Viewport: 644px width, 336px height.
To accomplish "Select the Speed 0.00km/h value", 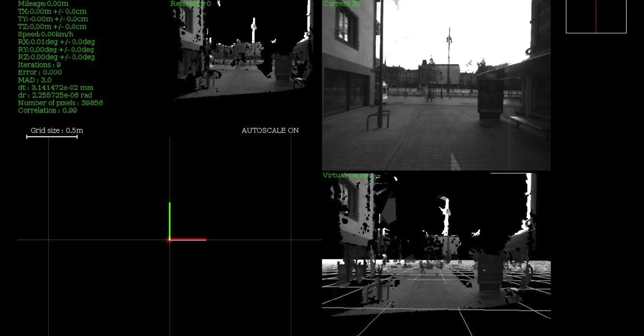I will pos(45,34).
